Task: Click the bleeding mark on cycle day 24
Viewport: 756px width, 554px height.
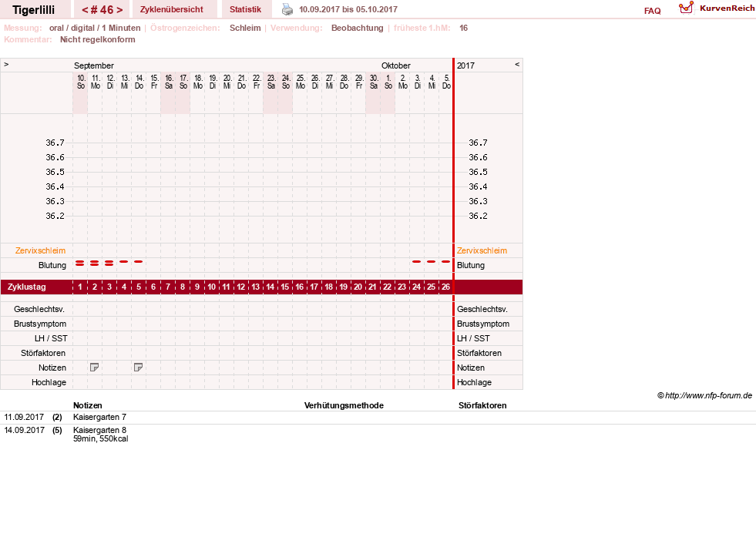Action: [417, 261]
